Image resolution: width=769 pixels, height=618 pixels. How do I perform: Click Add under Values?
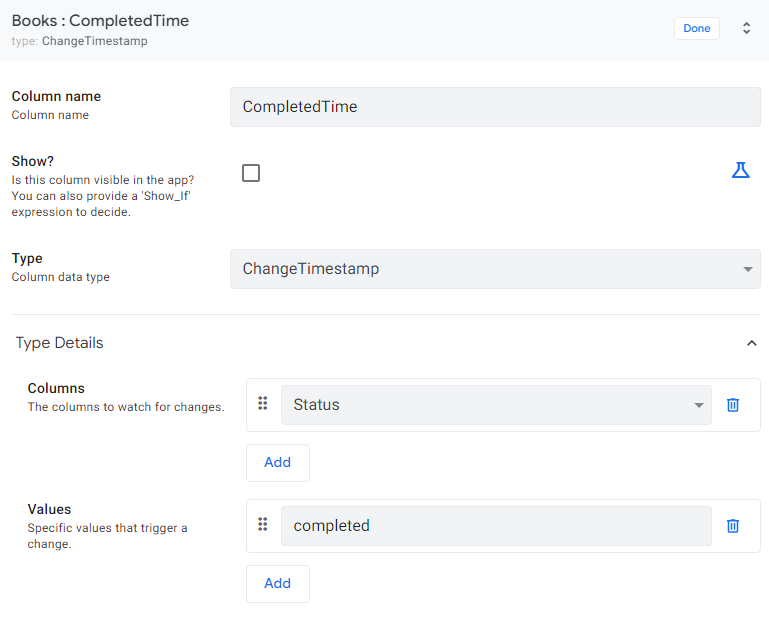coord(277,584)
